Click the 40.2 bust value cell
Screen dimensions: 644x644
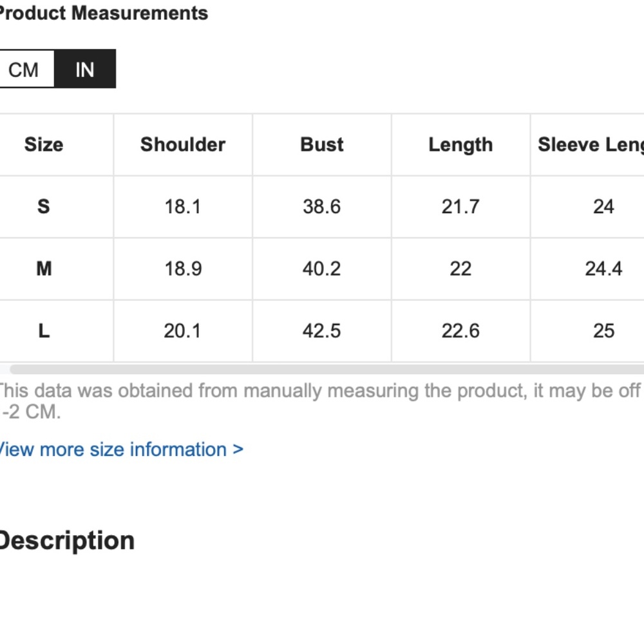(322, 269)
